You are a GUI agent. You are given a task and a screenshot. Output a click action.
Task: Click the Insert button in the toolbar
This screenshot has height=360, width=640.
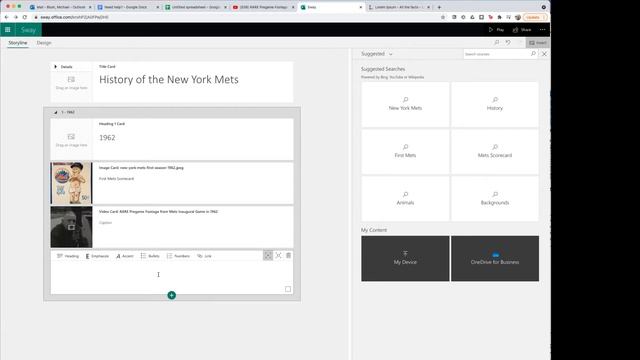coord(538,43)
